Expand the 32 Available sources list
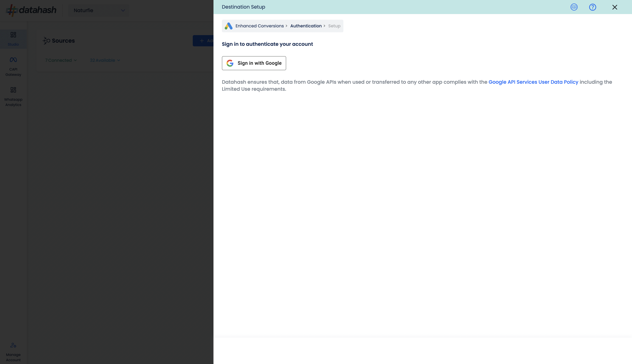 105,60
